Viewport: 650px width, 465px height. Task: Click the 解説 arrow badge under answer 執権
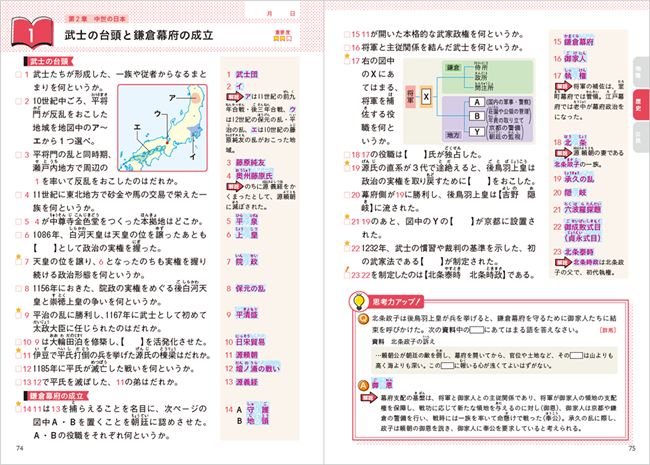[x=563, y=87]
